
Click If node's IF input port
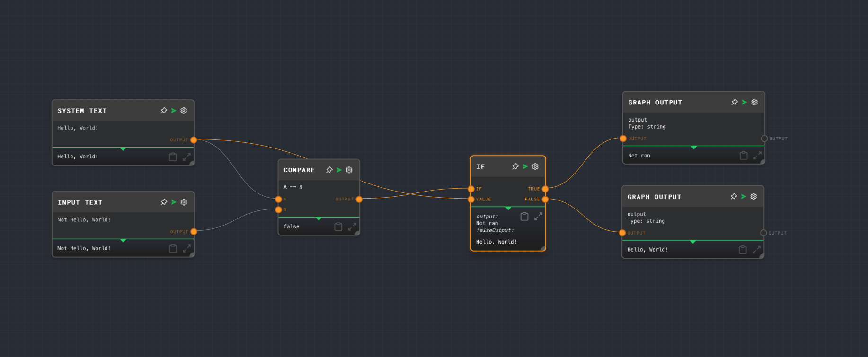471,189
